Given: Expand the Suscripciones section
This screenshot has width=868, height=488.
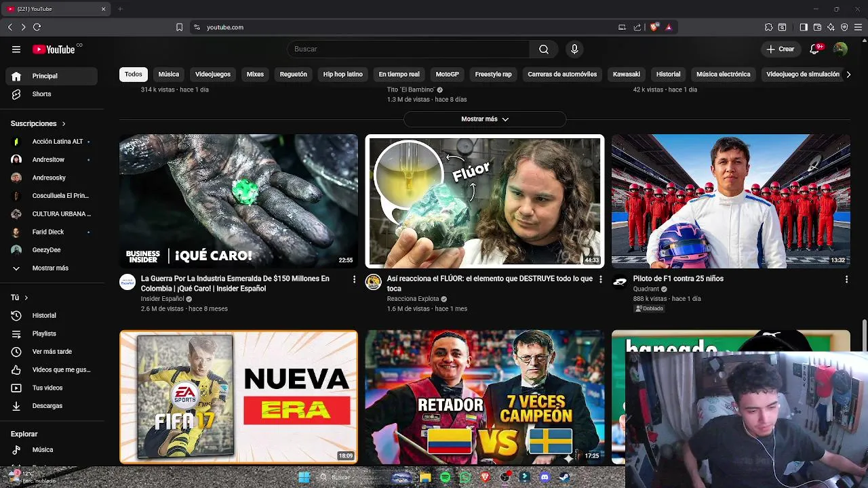Looking at the screenshot, I should pos(38,123).
